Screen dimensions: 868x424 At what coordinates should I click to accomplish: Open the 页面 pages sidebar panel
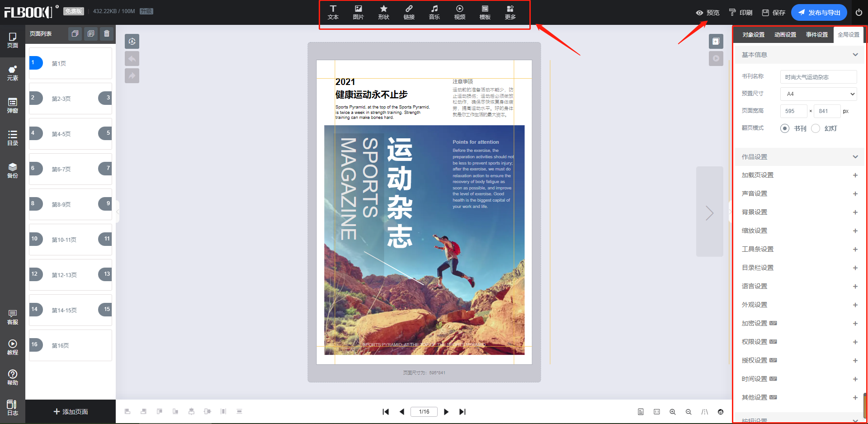(x=13, y=40)
